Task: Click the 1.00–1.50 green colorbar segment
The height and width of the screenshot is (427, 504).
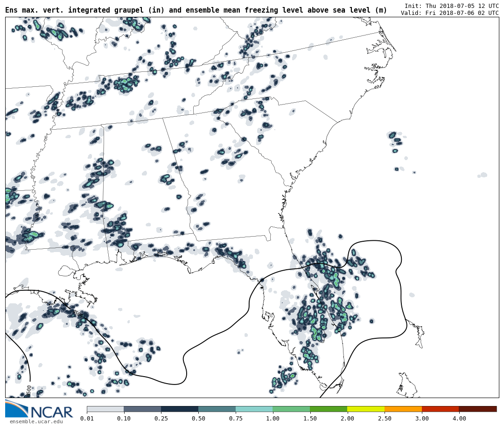Action: (292, 409)
